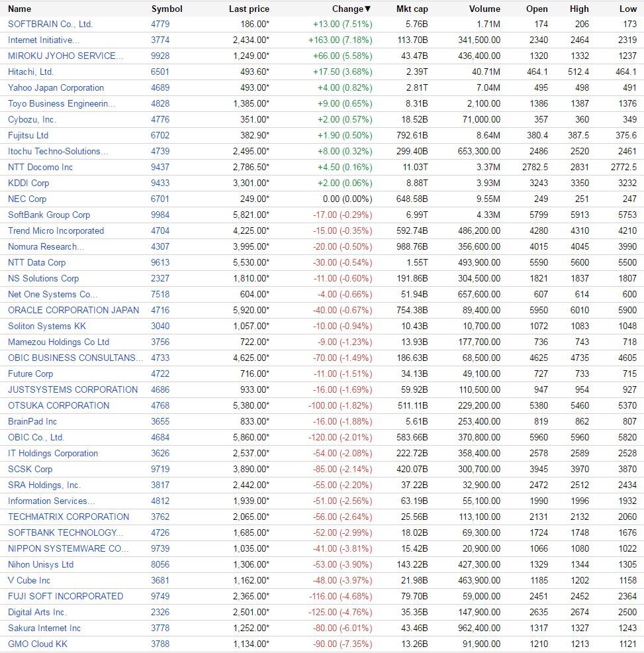Image resolution: width=644 pixels, height=653 pixels.
Task: Click ticker symbol 3788
Action: coord(160,644)
